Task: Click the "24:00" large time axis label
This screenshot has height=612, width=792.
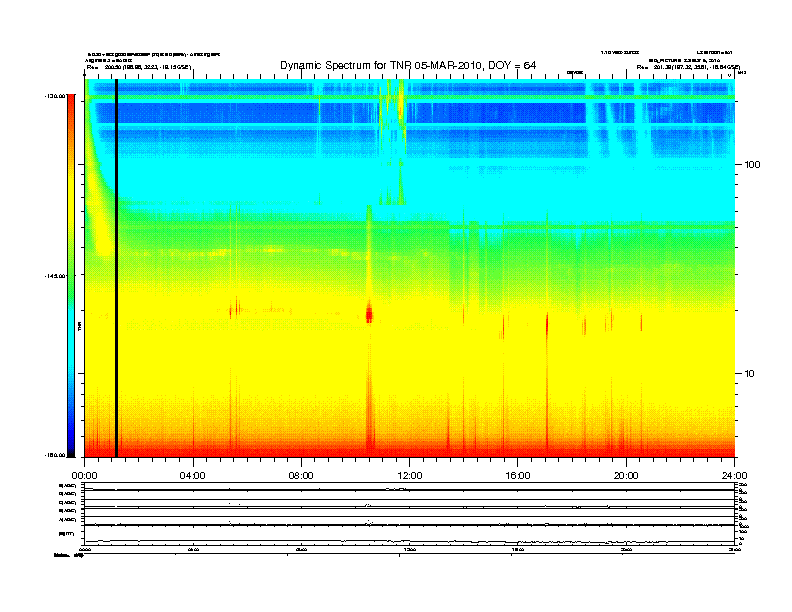Action: click(734, 476)
